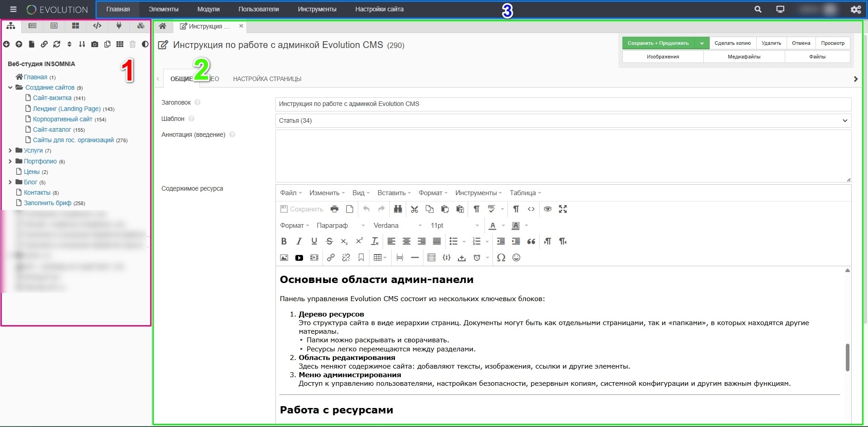
Task: Toggle italic formatting
Action: tap(299, 241)
